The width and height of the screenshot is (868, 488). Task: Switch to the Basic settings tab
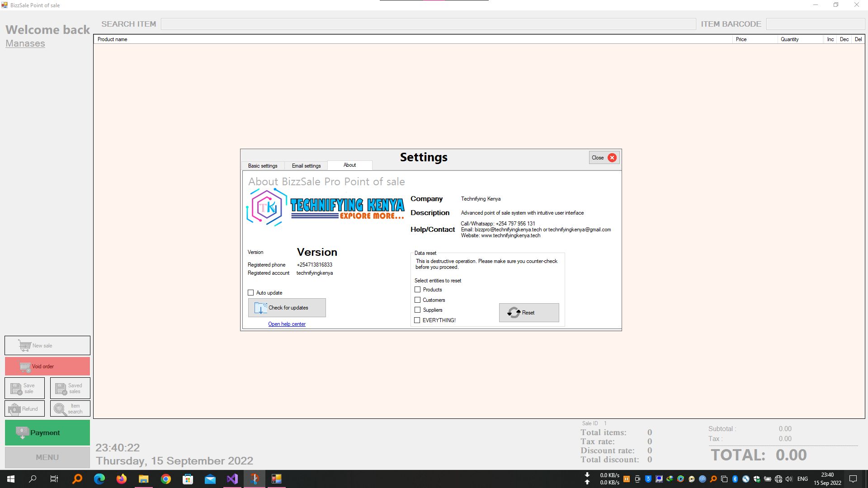[263, 166]
